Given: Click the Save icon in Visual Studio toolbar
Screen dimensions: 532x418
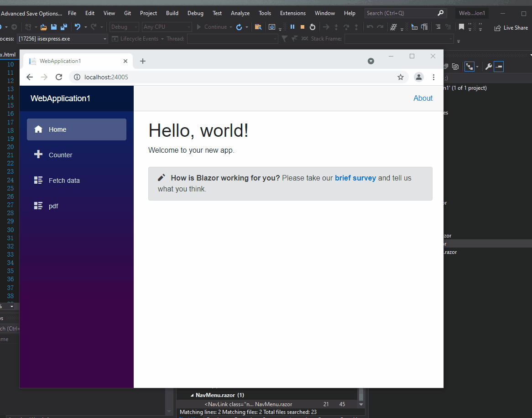Looking at the screenshot, I should (x=53, y=27).
